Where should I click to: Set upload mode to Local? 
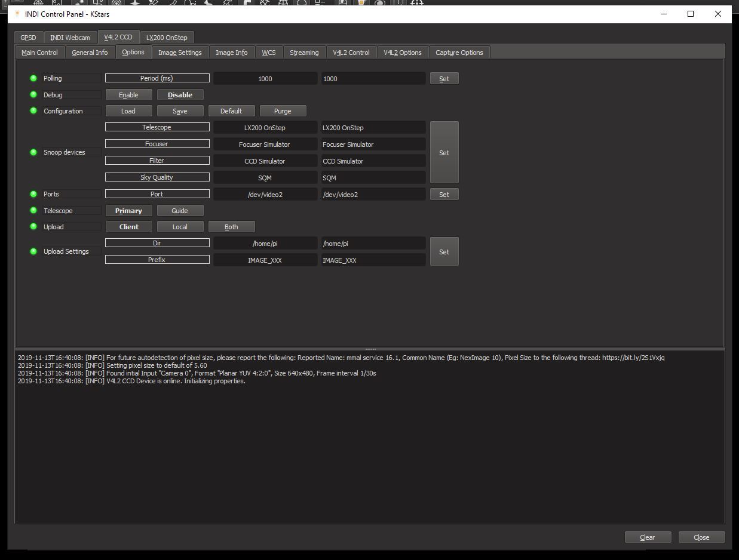pos(180,227)
